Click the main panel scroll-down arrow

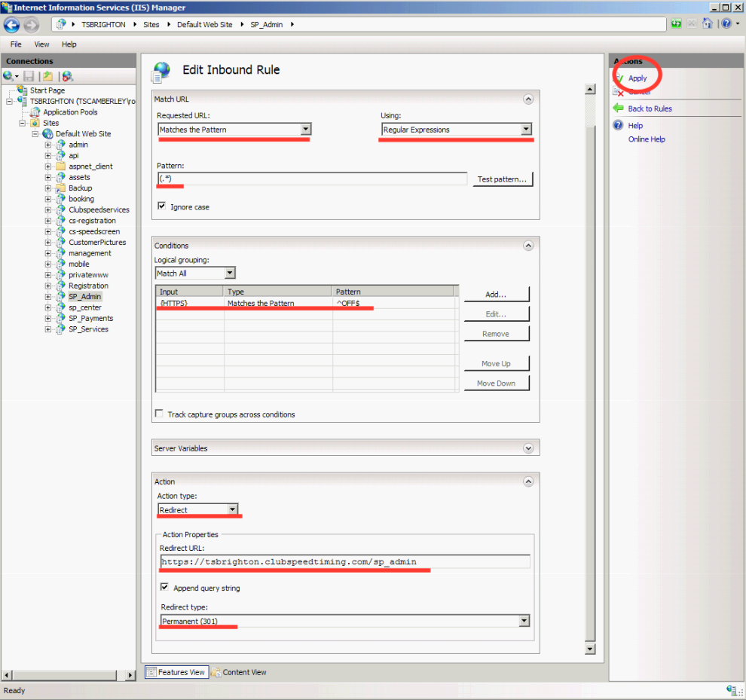tap(590, 649)
